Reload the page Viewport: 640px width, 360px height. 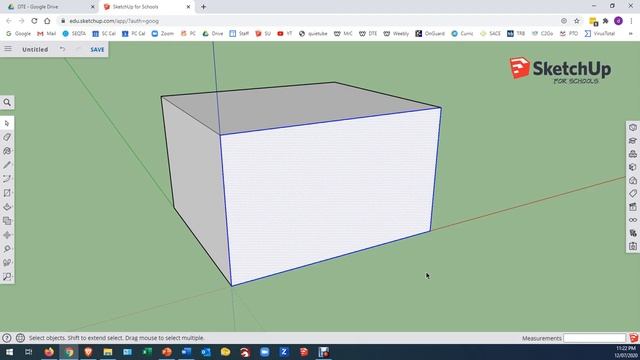pos(34,21)
